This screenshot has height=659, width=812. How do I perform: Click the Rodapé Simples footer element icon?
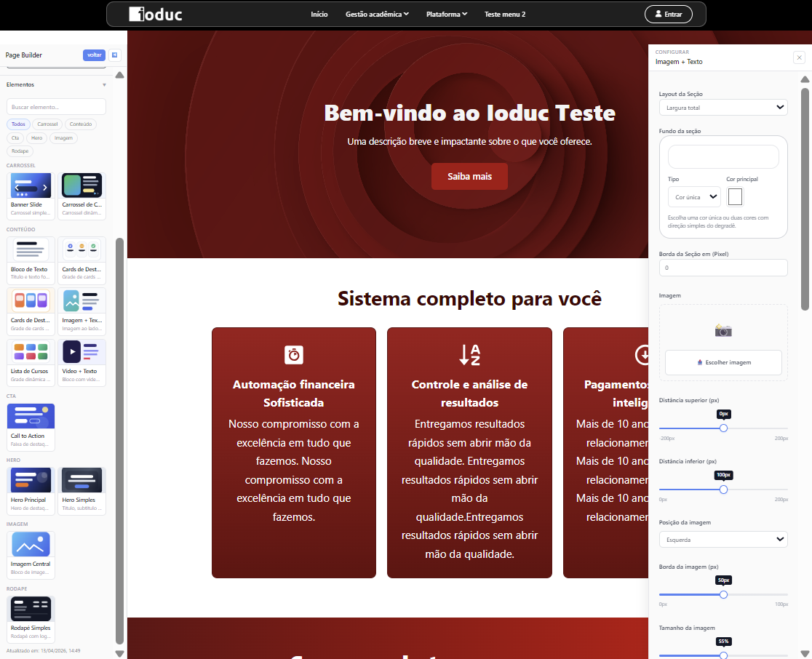click(30, 607)
